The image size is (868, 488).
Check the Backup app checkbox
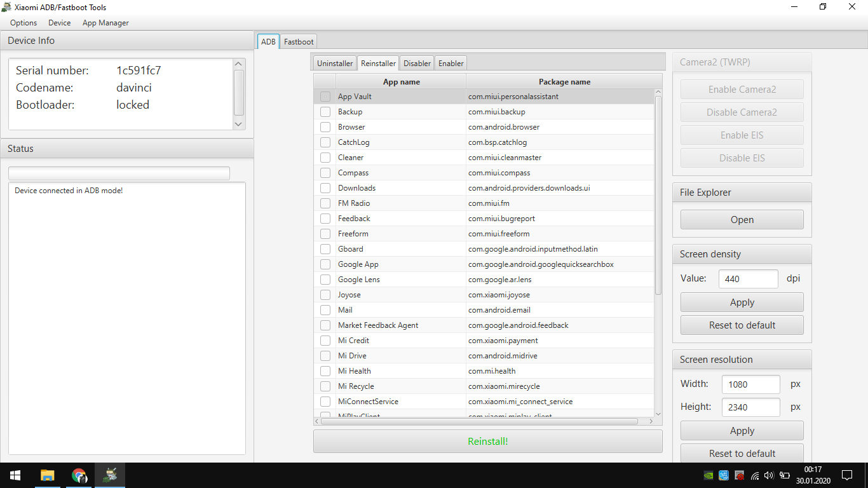(325, 112)
